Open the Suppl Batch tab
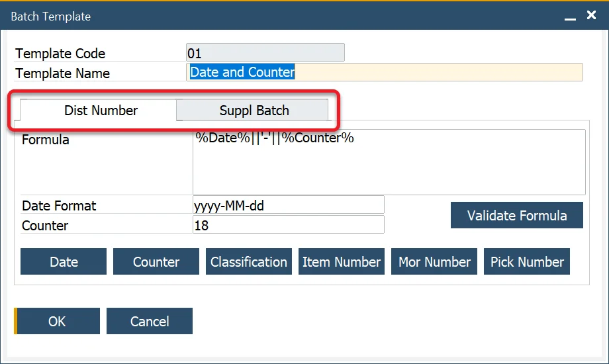This screenshot has height=364, width=609. tap(254, 111)
